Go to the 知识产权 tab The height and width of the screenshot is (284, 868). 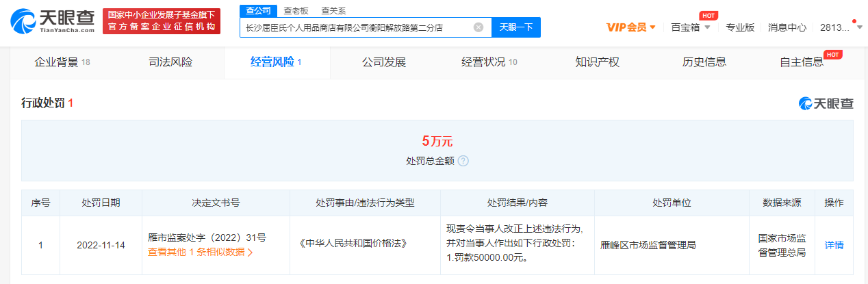pos(597,62)
